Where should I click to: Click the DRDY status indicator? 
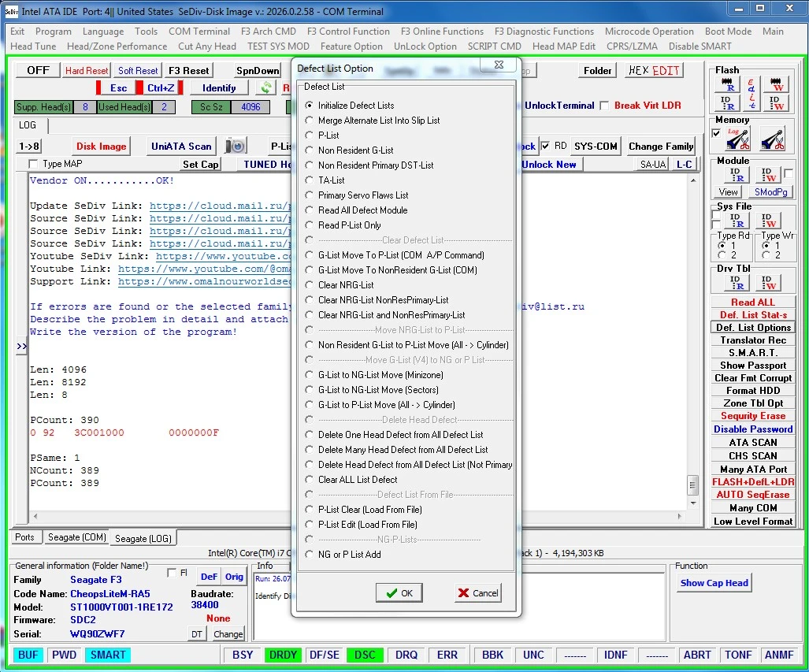click(284, 655)
